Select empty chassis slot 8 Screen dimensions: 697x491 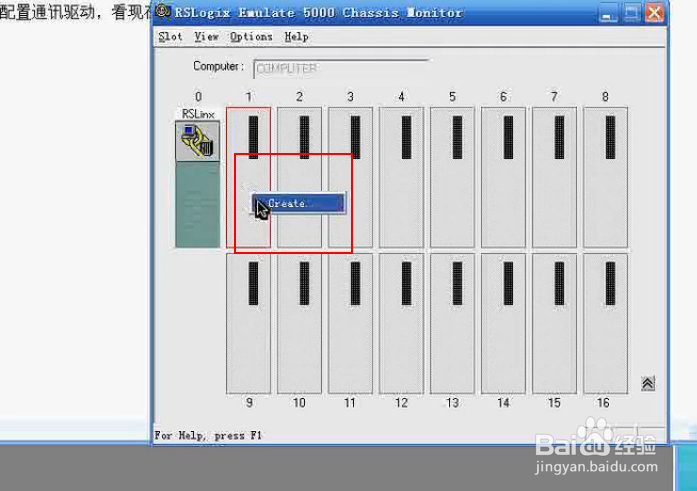pos(606,177)
